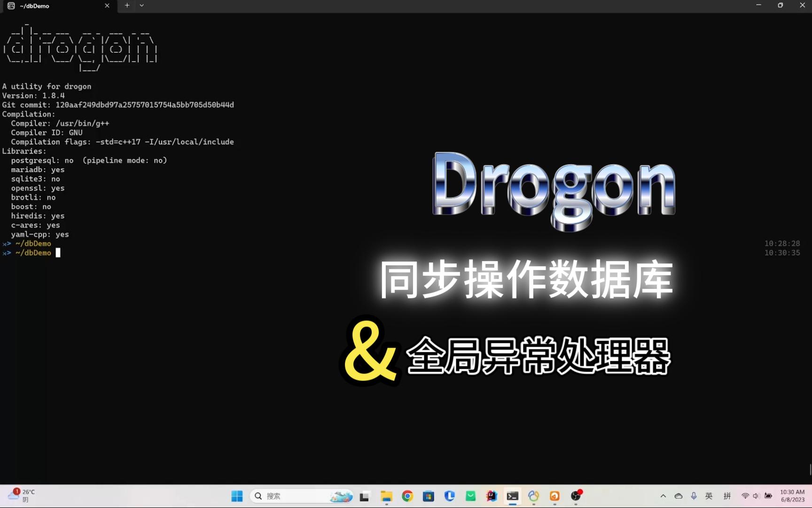
Task: Click the 'hiredis: yes' line
Action: (x=38, y=216)
